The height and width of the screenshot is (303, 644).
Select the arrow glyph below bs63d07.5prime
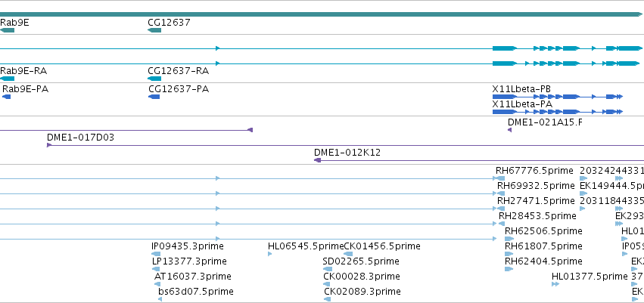tap(160, 299)
